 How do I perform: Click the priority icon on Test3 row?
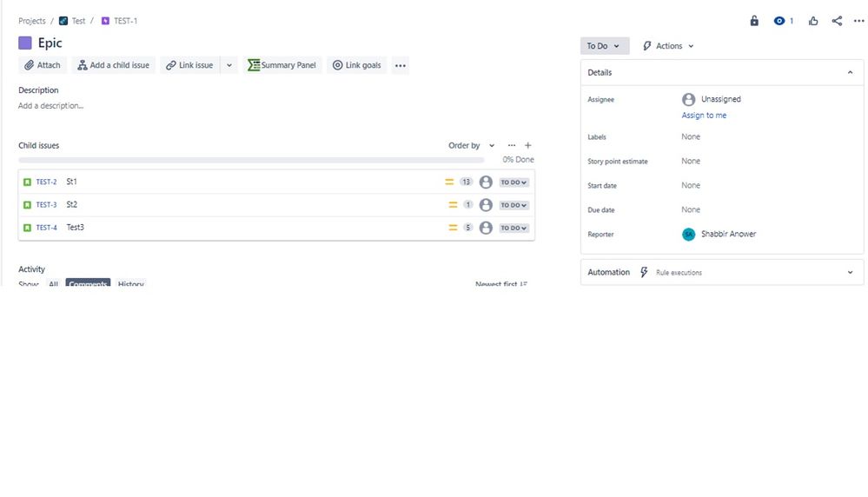(453, 228)
